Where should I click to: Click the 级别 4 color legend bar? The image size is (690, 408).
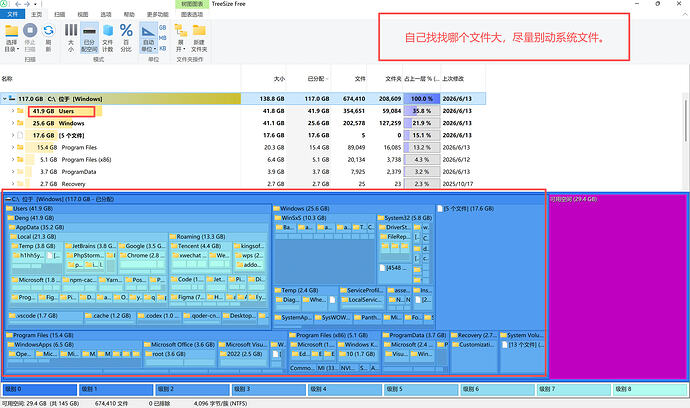click(x=345, y=390)
